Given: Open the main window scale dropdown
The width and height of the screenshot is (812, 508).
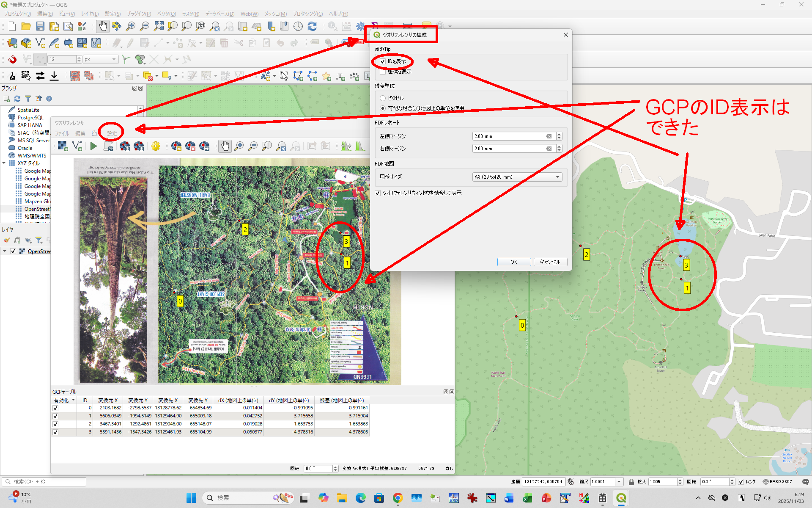Looking at the screenshot, I should 619,482.
